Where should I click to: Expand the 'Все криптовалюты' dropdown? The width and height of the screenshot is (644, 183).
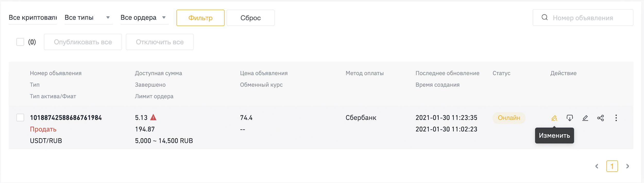click(33, 18)
